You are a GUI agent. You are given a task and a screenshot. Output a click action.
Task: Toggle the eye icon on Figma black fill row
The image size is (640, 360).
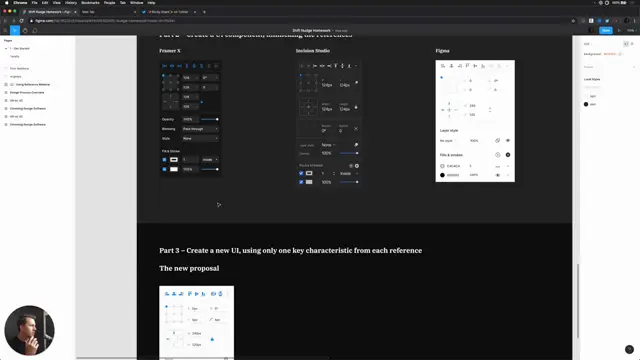pyautogui.click(x=498, y=175)
